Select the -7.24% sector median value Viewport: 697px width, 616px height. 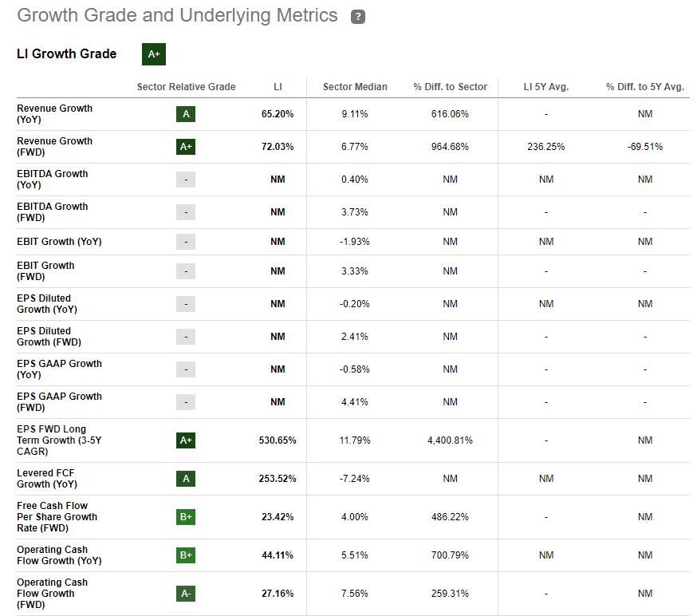tap(355, 479)
